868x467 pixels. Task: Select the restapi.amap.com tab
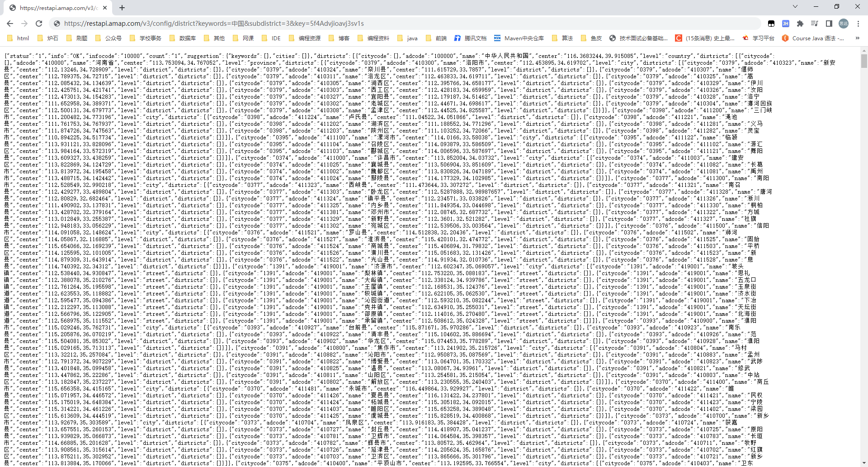(54, 7)
